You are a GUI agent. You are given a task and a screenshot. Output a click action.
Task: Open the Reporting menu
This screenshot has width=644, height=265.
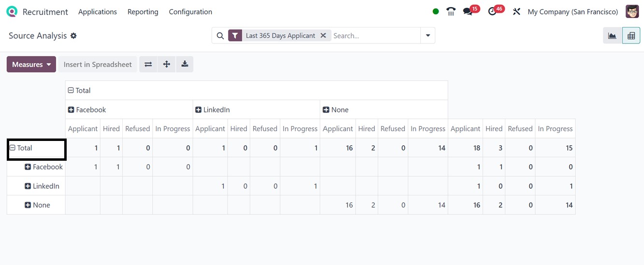(143, 12)
